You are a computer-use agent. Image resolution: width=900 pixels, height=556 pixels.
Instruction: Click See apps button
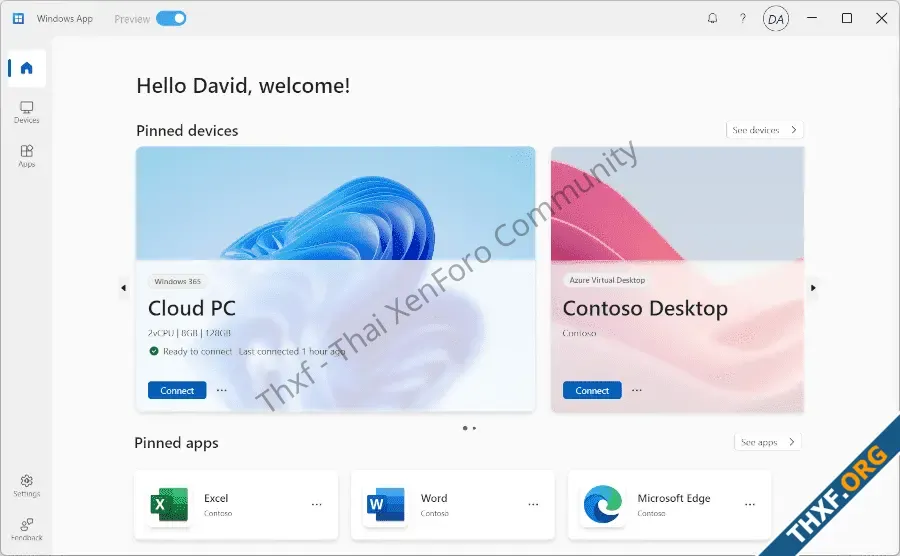coord(767,442)
